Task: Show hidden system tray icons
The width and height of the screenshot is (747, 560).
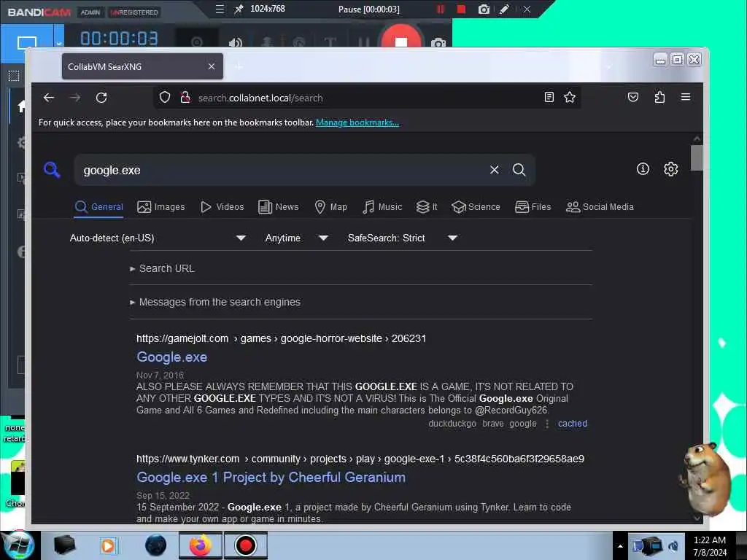Action: point(620,546)
